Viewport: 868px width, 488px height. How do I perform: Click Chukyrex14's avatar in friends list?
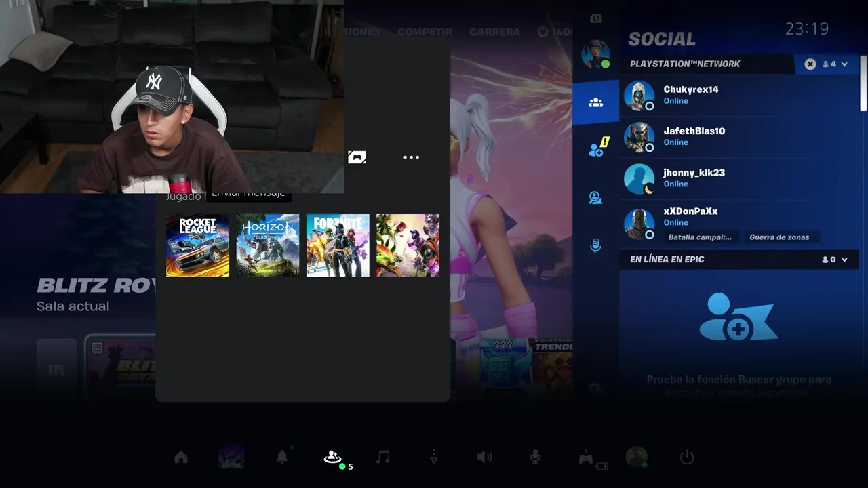click(639, 96)
